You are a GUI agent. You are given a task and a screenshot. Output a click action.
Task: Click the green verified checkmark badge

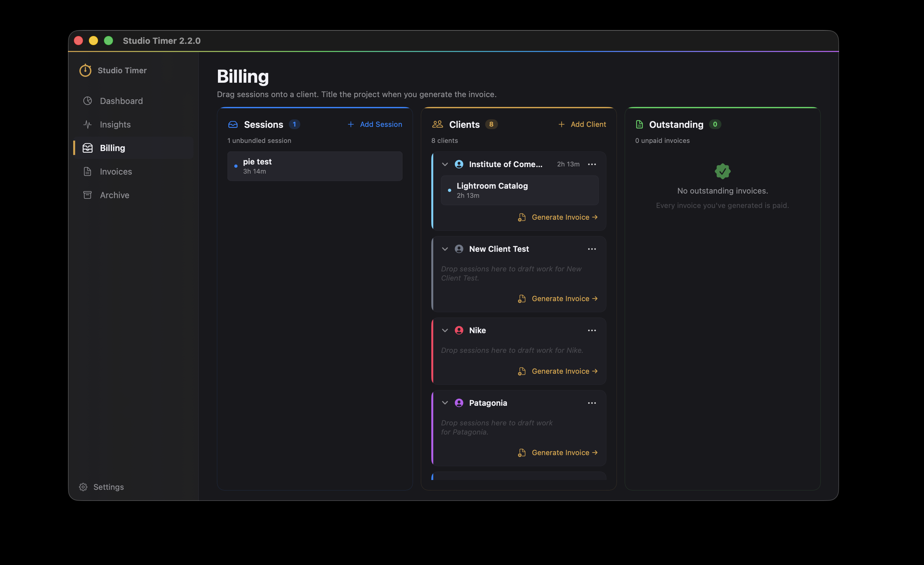723,171
